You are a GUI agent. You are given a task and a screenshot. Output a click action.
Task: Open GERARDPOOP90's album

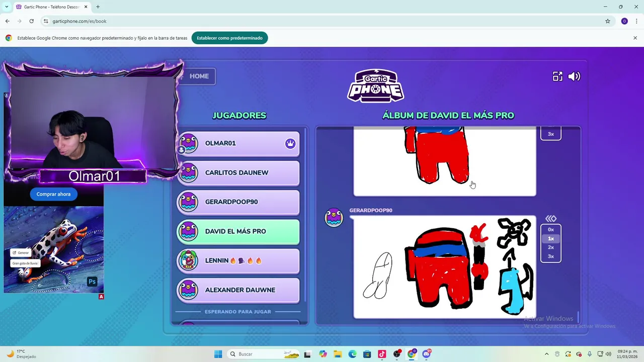click(x=238, y=202)
